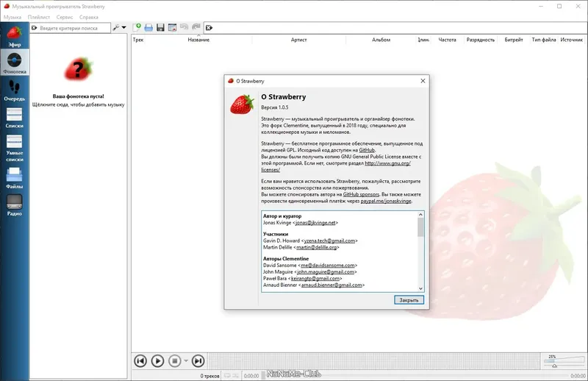The width and height of the screenshot is (588, 381).
Task: Click martin@delille.org email link
Action: [x=317, y=247]
